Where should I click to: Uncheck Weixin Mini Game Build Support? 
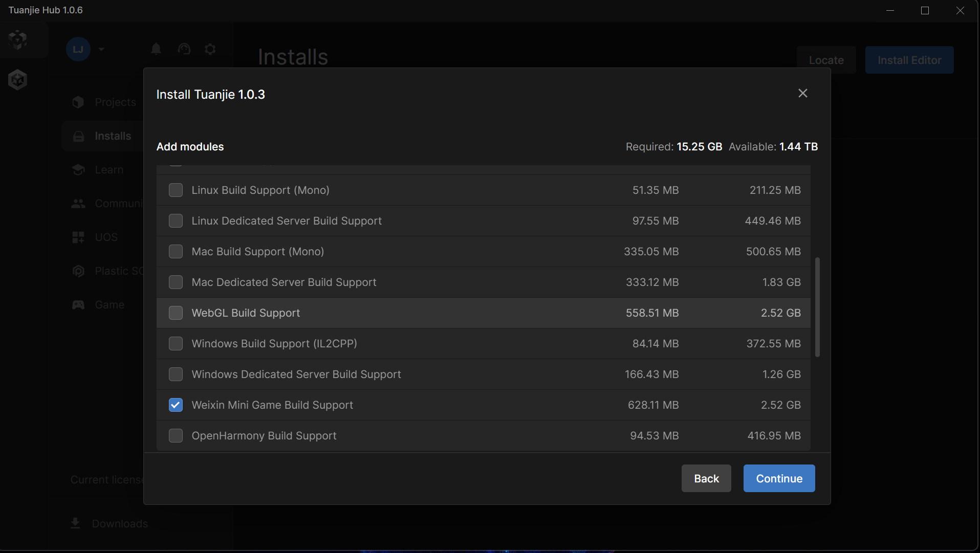(176, 405)
